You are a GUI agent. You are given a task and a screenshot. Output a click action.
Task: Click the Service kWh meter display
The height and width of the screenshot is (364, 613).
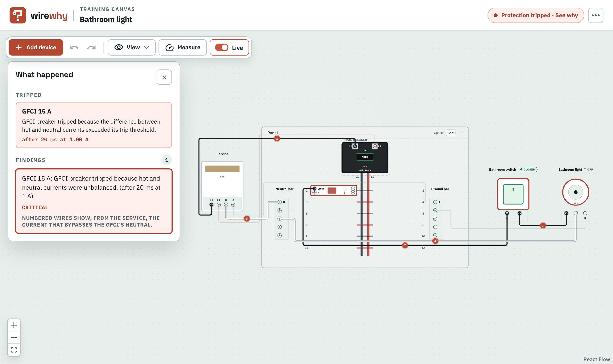(x=222, y=169)
